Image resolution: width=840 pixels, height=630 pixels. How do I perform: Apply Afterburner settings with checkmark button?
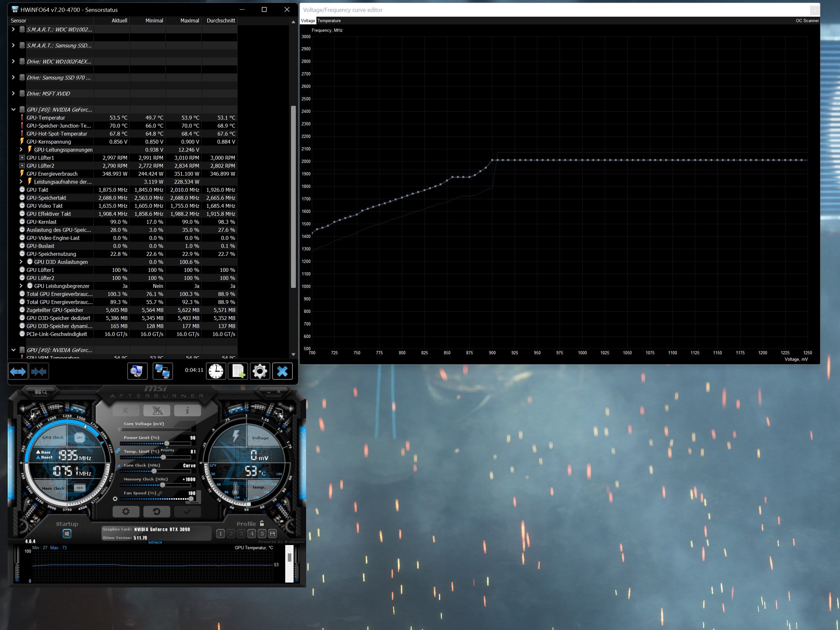click(x=188, y=512)
